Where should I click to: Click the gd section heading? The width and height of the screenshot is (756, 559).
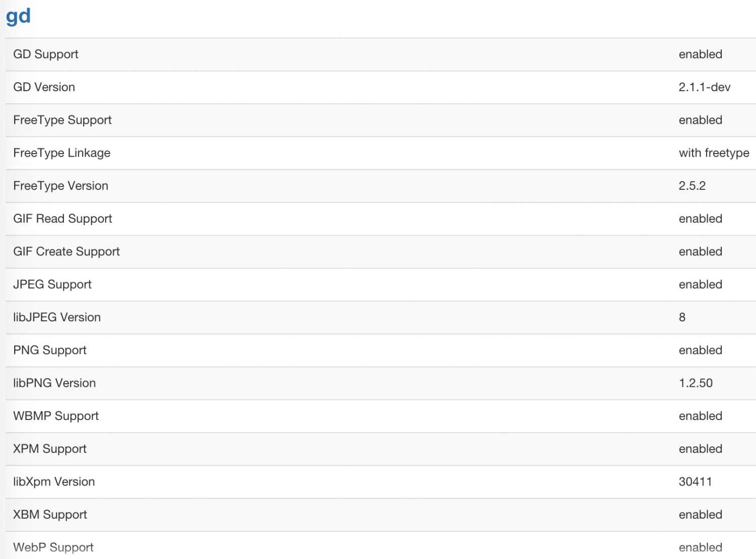point(18,17)
